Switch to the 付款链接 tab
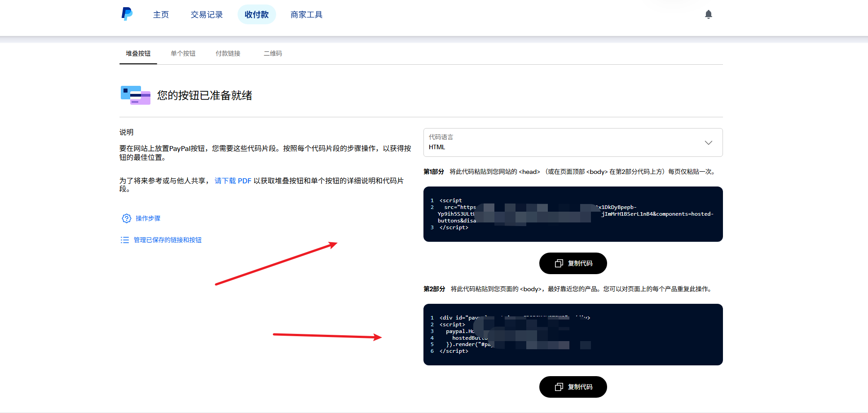Screen dimensions: 868x413 pos(228,53)
